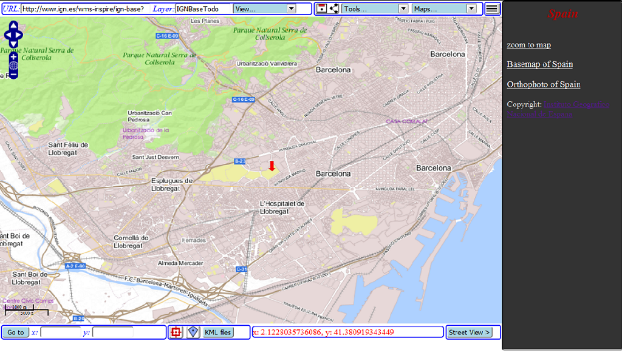The image size is (622, 364).
Task: Click the blue compass icon beside KML files
Action: point(193,332)
